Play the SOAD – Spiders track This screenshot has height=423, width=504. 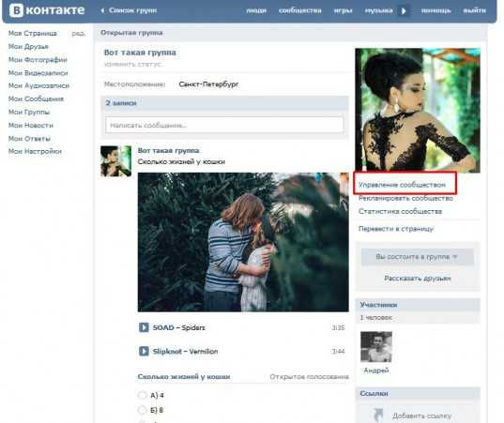click(144, 327)
